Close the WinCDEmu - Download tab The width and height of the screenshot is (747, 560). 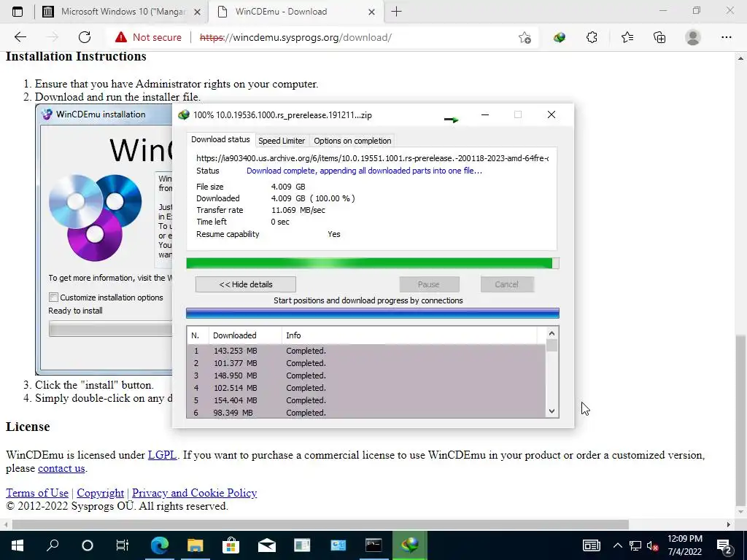tap(371, 12)
